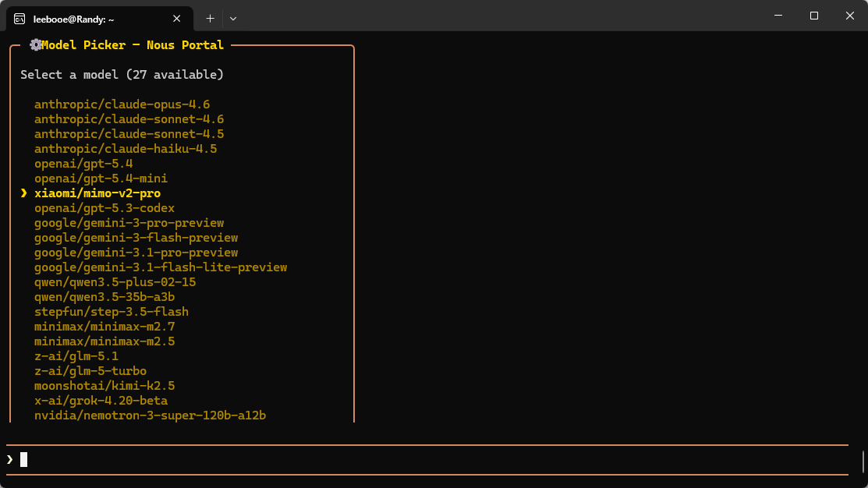Maximize the terminal window

tap(813, 16)
